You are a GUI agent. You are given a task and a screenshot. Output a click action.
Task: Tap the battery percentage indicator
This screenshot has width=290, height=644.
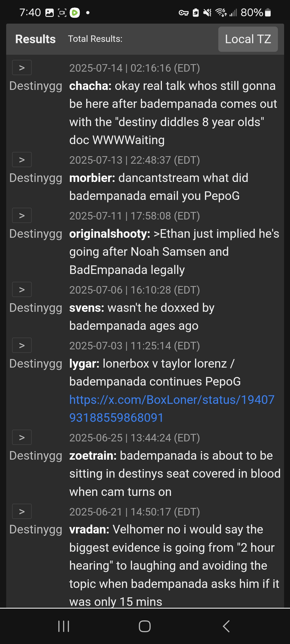[x=256, y=13]
